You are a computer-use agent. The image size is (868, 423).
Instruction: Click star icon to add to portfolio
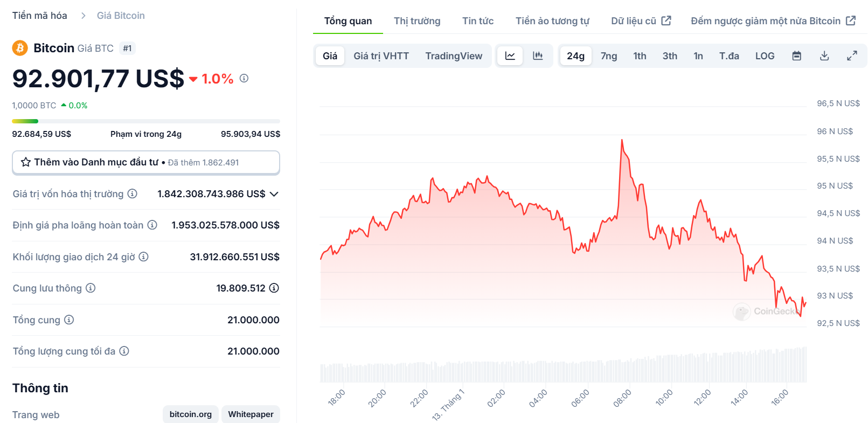coord(25,162)
